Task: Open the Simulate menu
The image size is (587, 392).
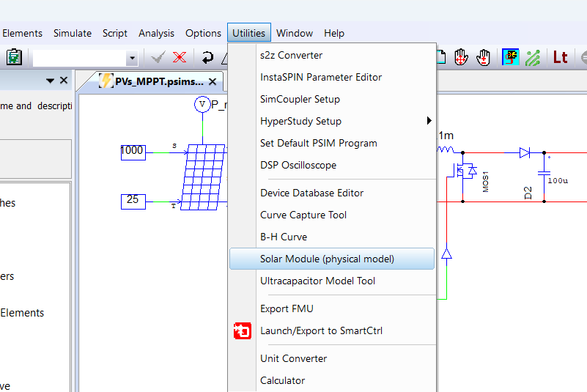Action: coord(73,33)
